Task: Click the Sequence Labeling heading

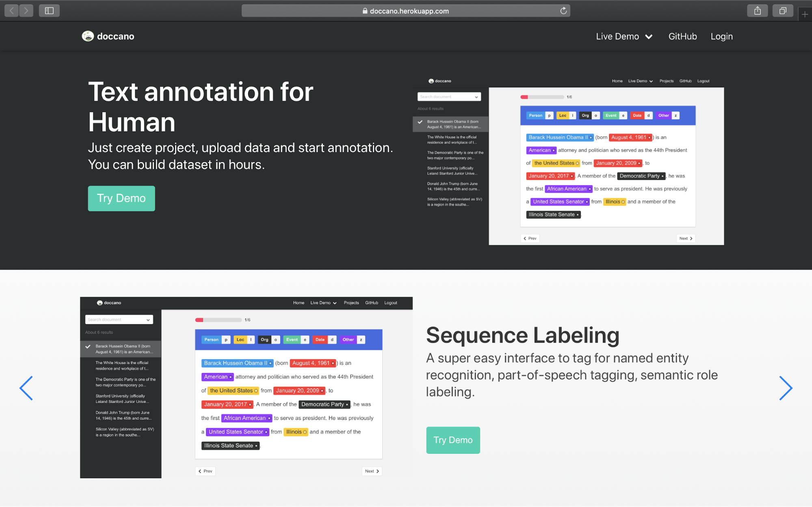Action: point(522,335)
